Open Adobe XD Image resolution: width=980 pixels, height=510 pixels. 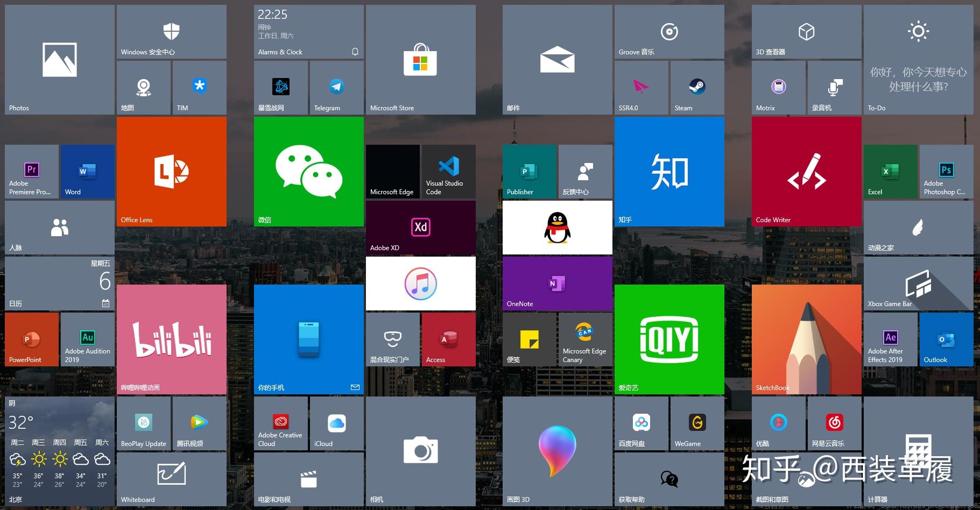point(420,227)
